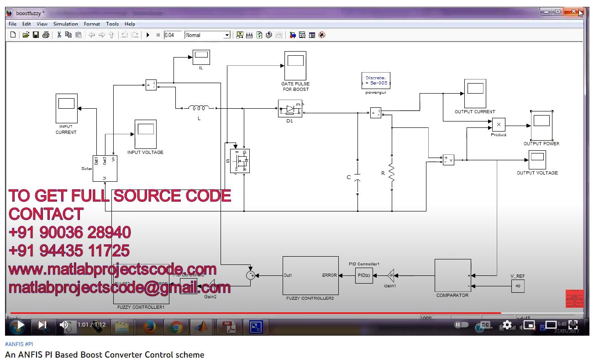Viewport: 594px width, 364px height.
Task: Click the Stop simulation square icon
Action: [158, 35]
